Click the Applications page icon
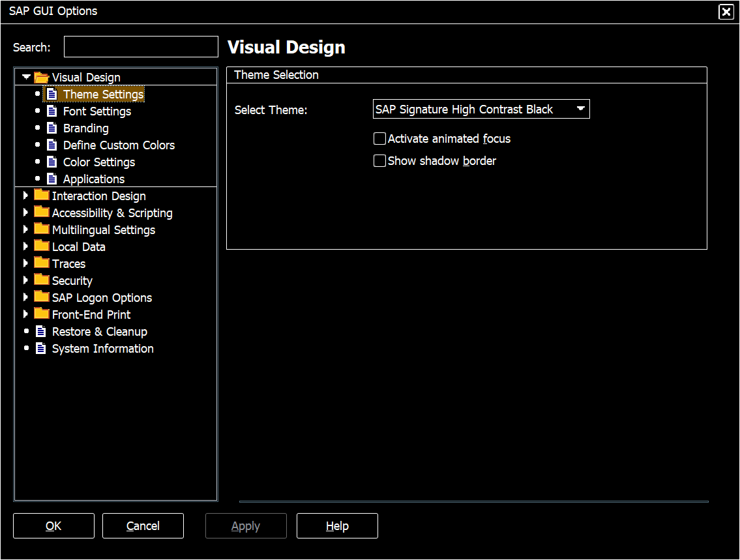This screenshot has height=560, width=740. pos(52,178)
